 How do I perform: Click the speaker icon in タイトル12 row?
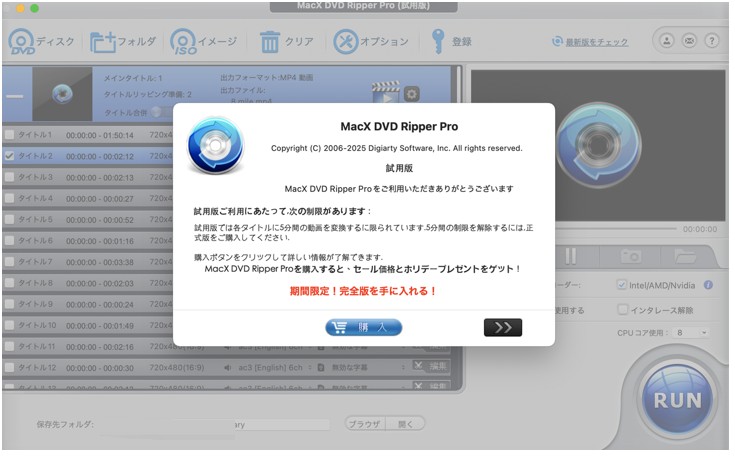click(x=228, y=368)
